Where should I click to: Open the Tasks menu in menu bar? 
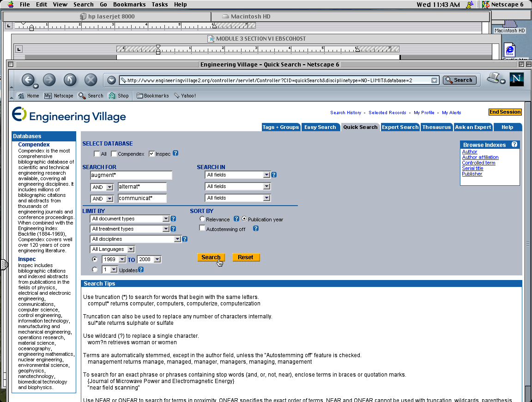159,5
